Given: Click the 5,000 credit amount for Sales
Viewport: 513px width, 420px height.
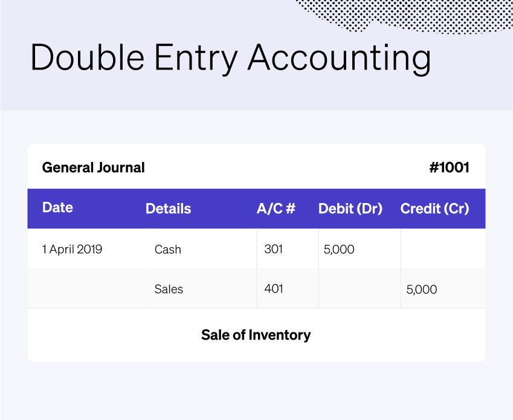Looking at the screenshot, I should (422, 289).
